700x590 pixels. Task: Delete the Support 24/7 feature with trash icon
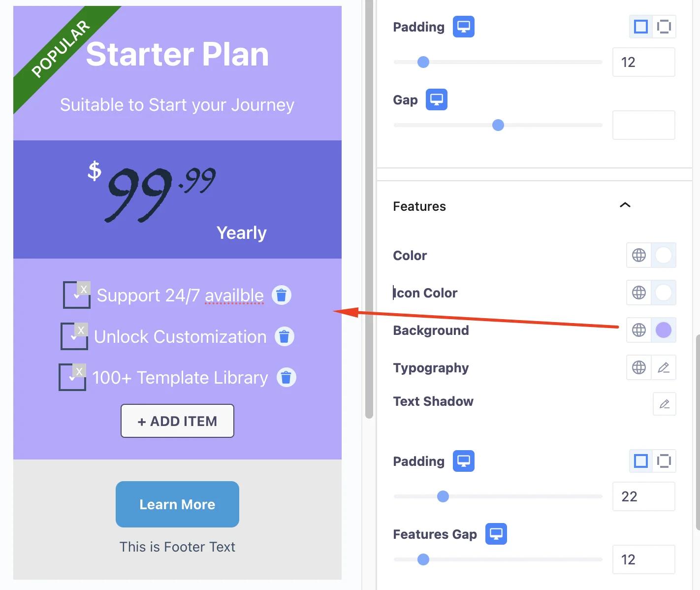[281, 295]
